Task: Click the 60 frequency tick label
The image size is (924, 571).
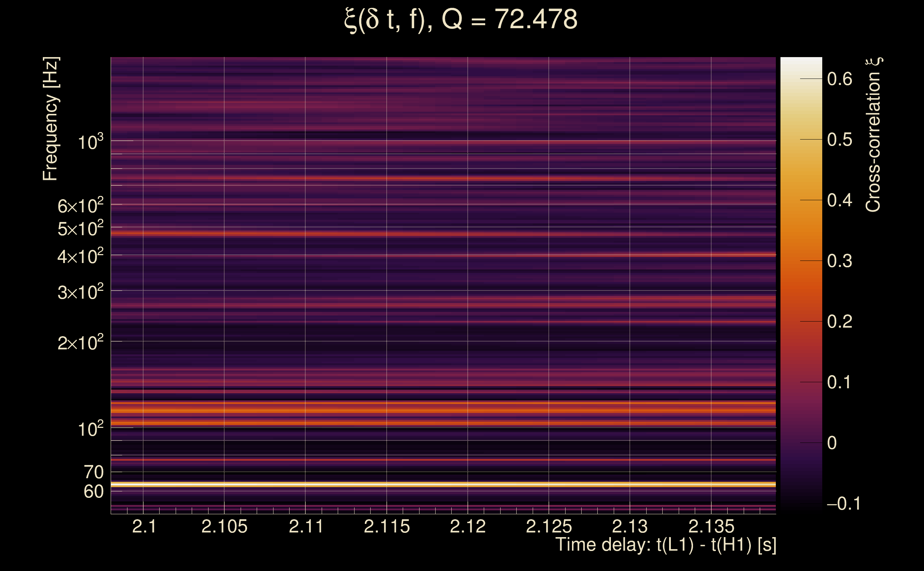Action: (93, 492)
